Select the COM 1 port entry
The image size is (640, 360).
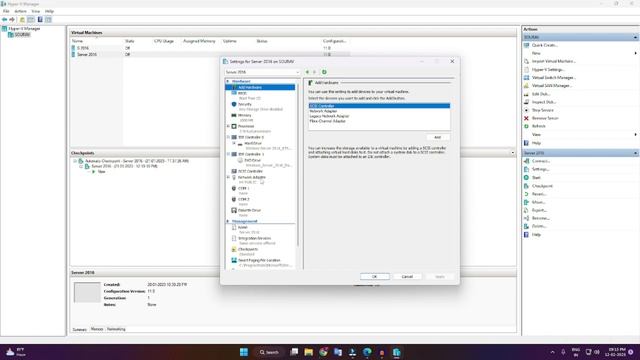click(243, 189)
